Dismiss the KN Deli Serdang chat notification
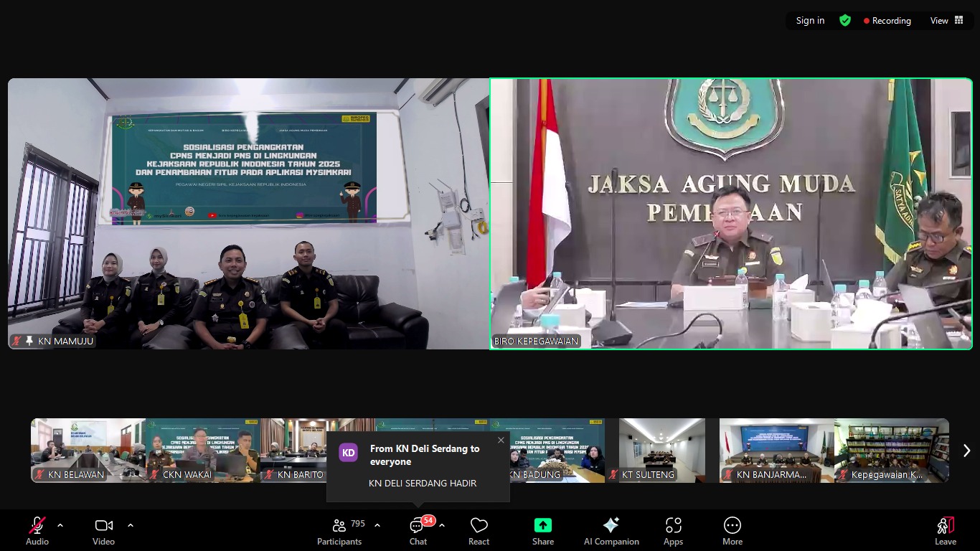980x551 pixels. point(501,440)
